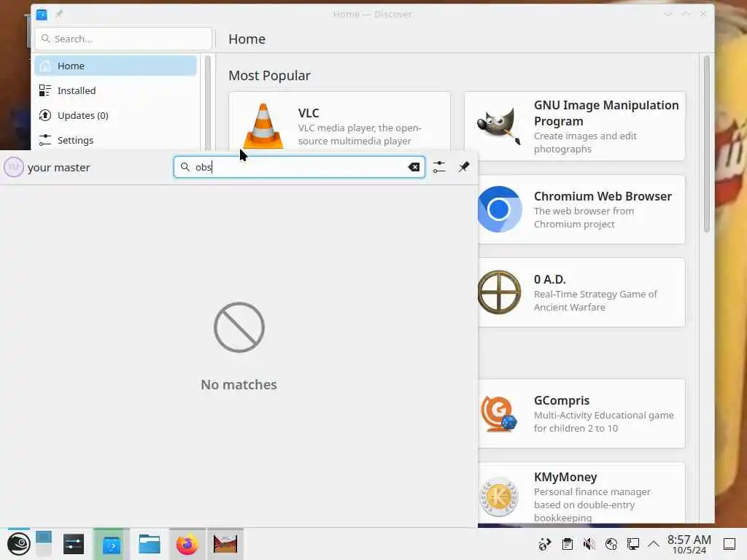This screenshot has width=747, height=560.
Task: Open the 0 A.D. game card
Action: point(581,292)
